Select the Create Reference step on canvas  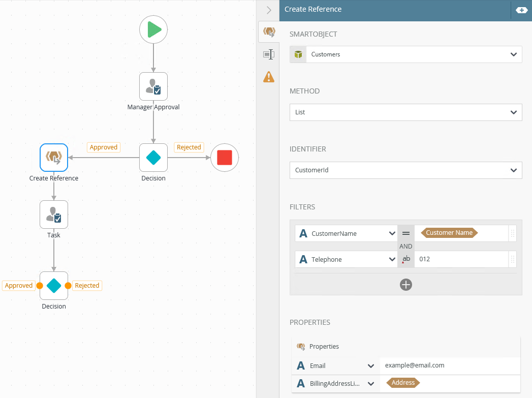tap(54, 158)
